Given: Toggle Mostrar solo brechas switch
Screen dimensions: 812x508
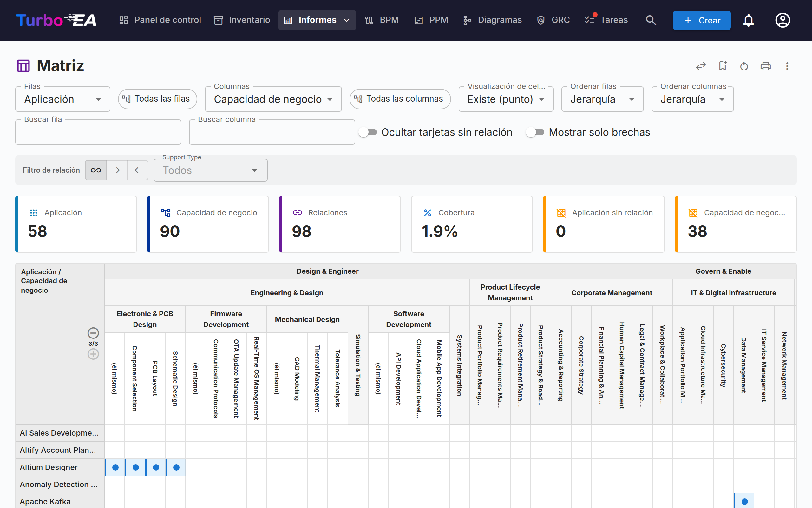Looking at the screenshot, I should pyautogui.click(x=535, y=132).
